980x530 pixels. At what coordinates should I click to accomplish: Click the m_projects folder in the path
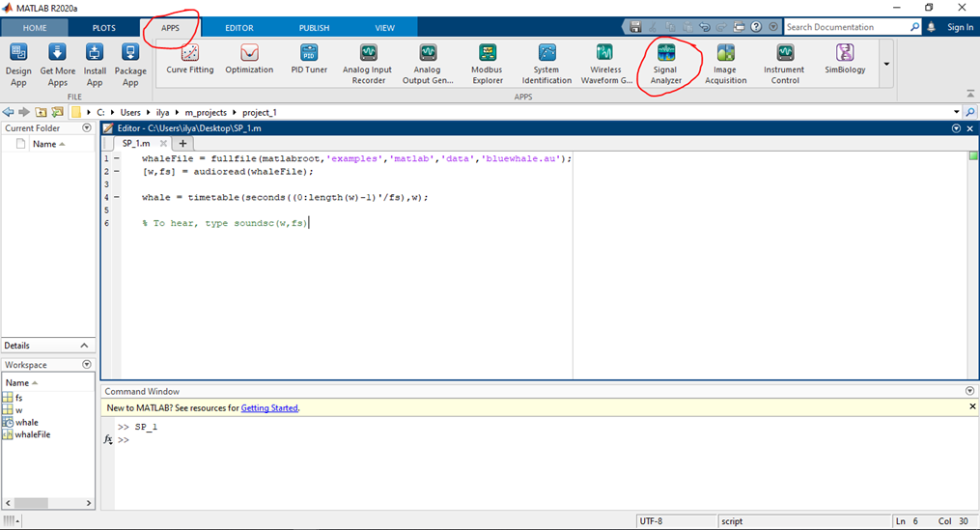point(206,113)
